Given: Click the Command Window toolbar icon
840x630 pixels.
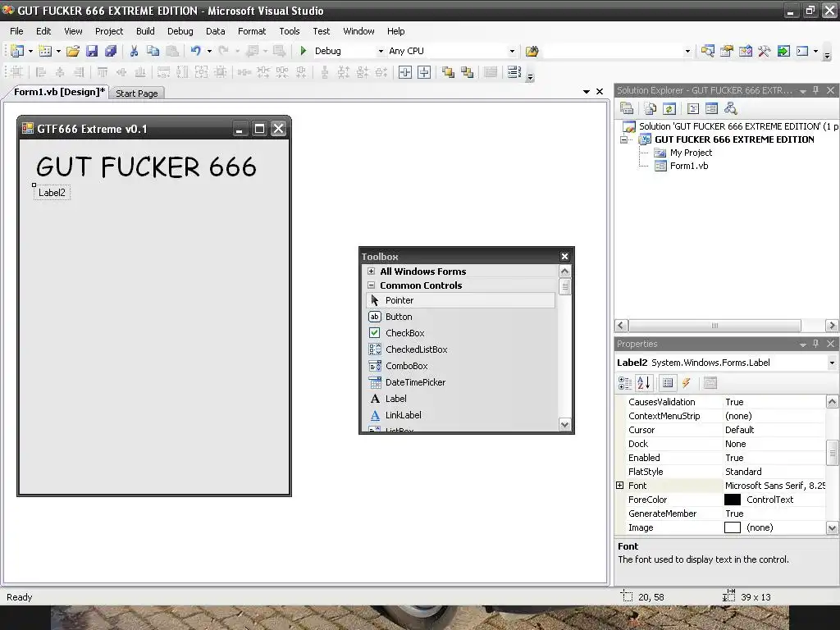Looking at the screenshot, I should (802, 51).
